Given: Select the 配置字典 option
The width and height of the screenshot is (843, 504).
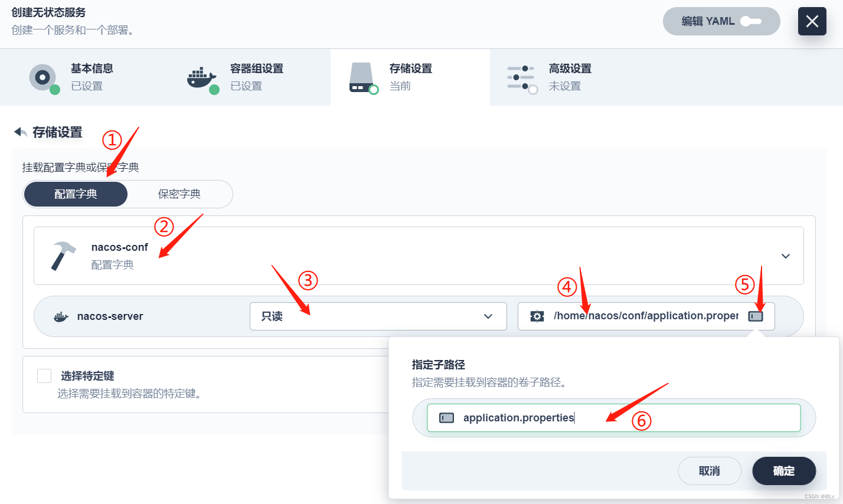Looking at the screenshot, I should click(76, 194).
